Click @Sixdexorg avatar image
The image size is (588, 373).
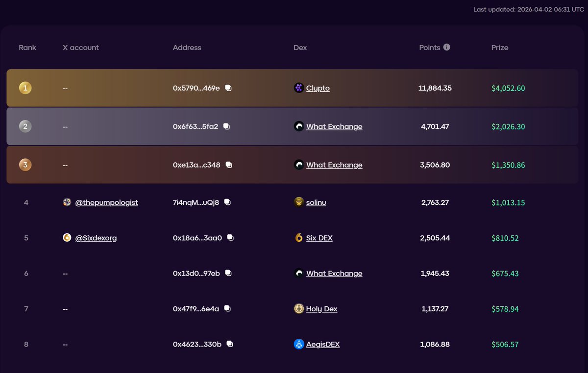(67, 238)
